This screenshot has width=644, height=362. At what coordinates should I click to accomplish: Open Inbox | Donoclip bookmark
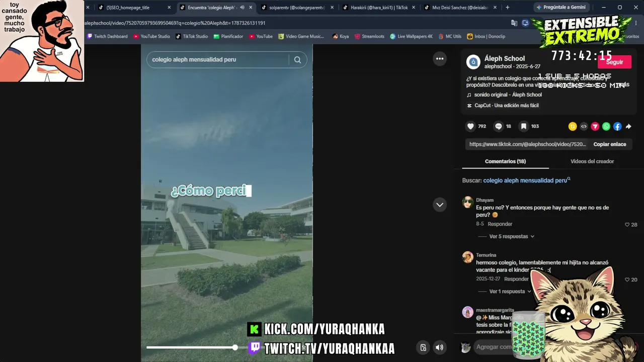(486, 36)
